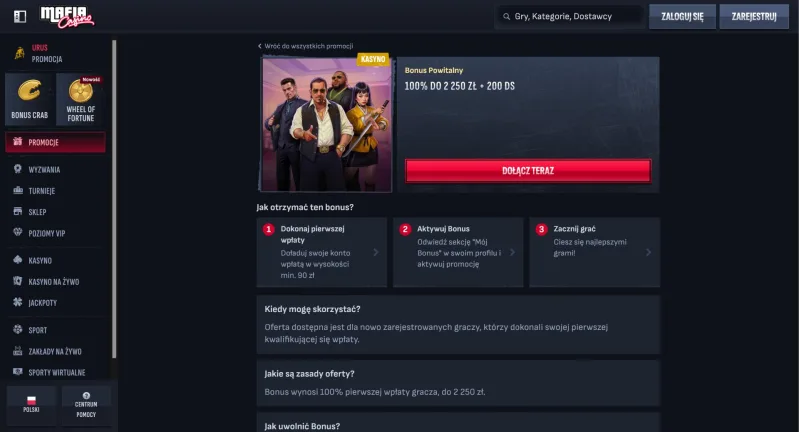Click the Promocje gift icon

click(18, 142)
